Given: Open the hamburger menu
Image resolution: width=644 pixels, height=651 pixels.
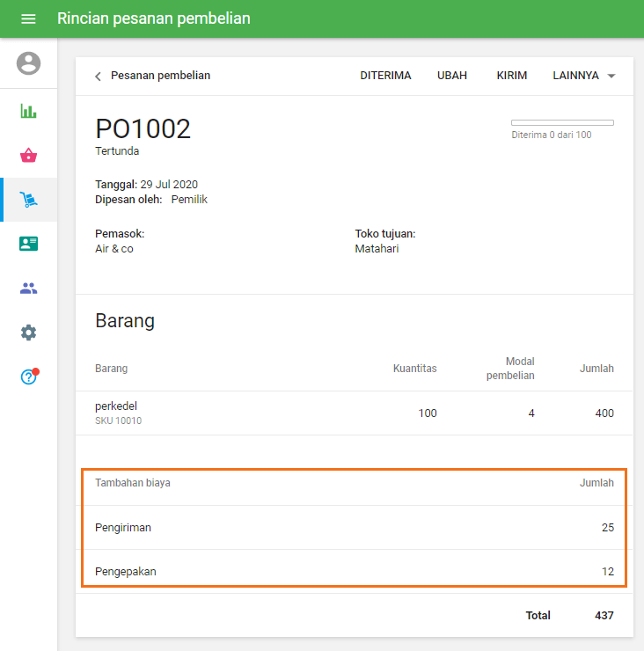Looking at the screenshot, I should [28, 18].
